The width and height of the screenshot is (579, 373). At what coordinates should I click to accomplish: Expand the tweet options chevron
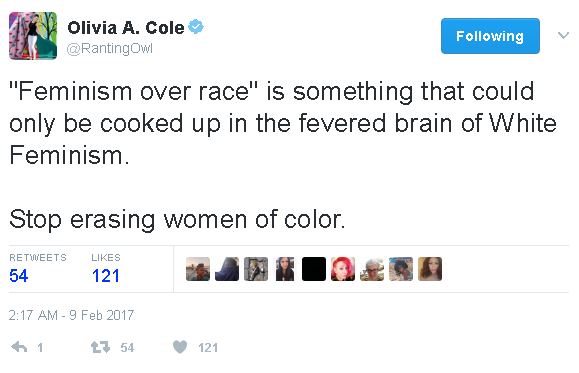[563, 36]
